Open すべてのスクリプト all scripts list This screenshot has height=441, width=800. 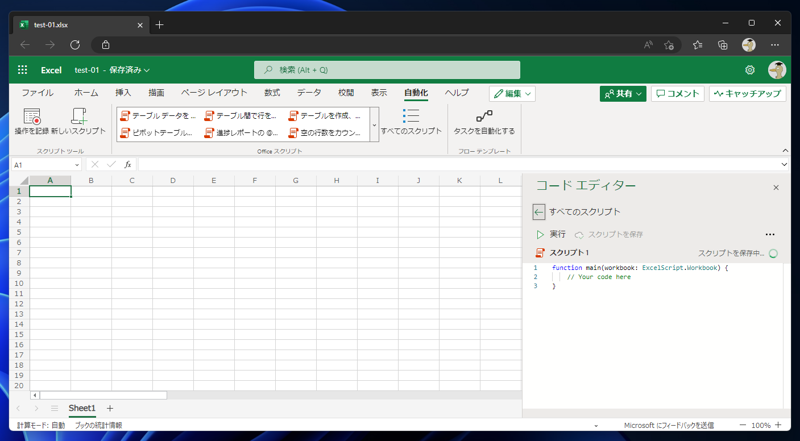pyautogui.click(x=411, y=121)
